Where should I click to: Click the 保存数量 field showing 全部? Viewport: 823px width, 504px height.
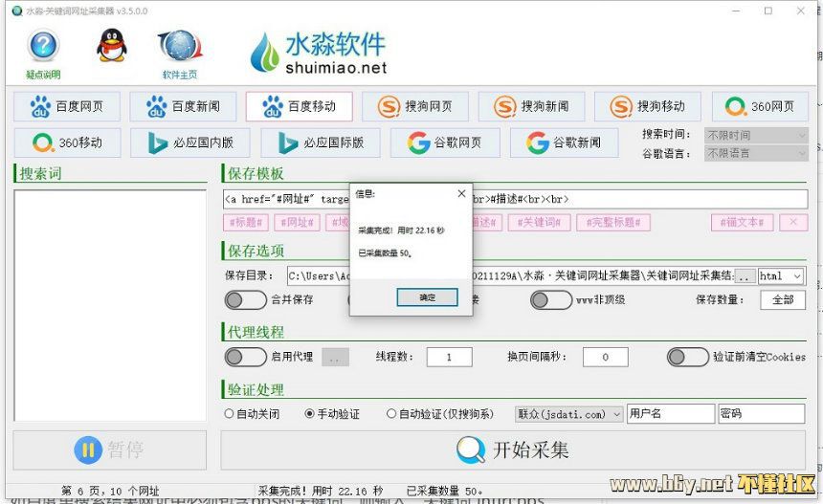click(x=783, y=300)
